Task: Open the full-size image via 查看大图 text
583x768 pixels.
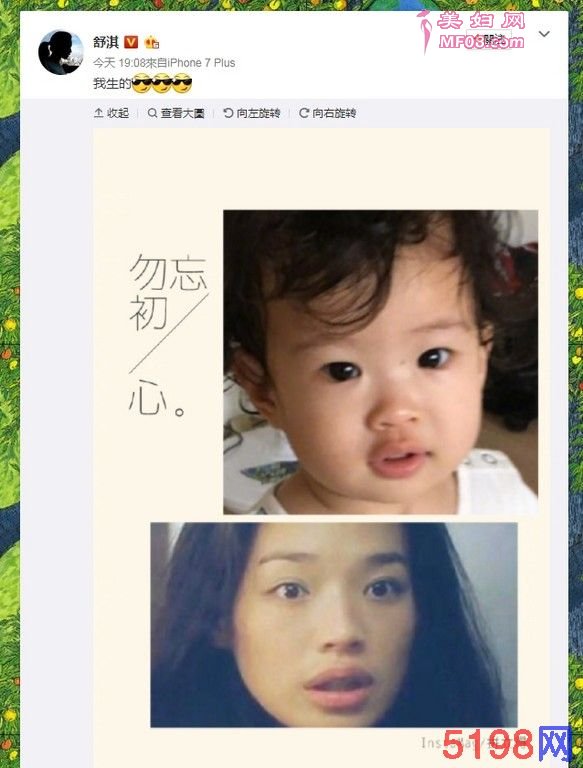Action: point(182,113)
